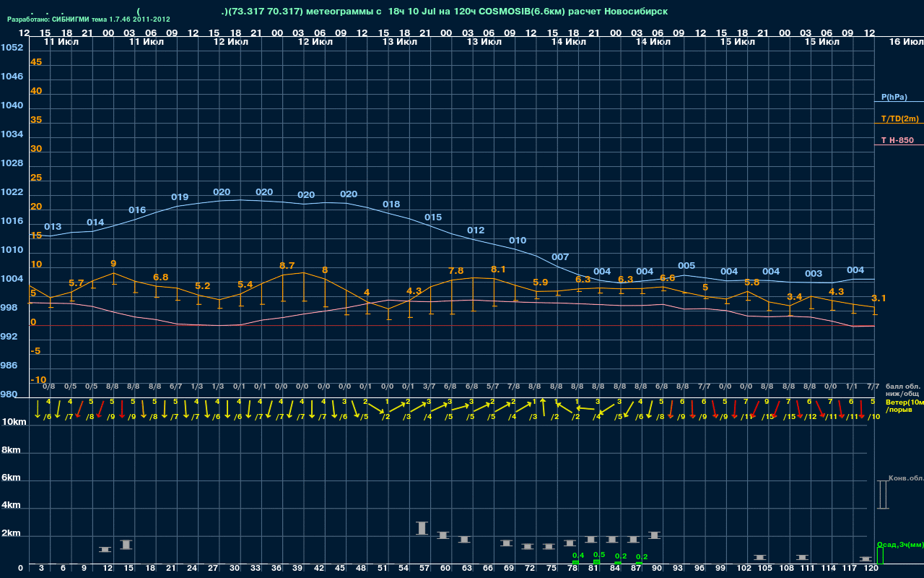
Task: Click the 013 pressure label on blue curve
Action: click(53, 227)
